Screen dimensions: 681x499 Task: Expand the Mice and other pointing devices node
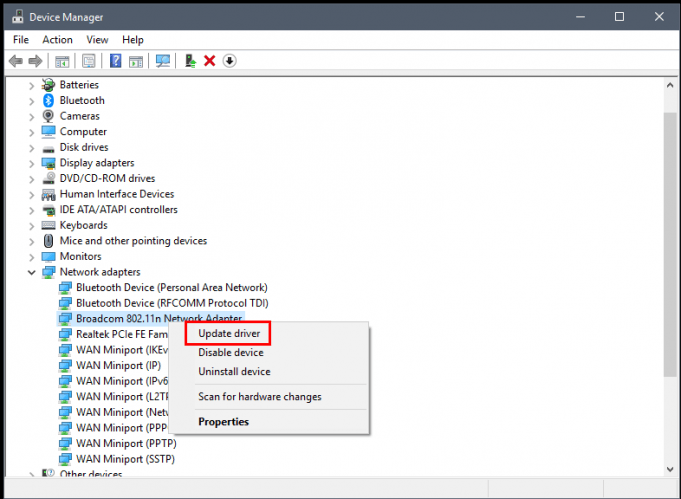click(x=31, y=242)
